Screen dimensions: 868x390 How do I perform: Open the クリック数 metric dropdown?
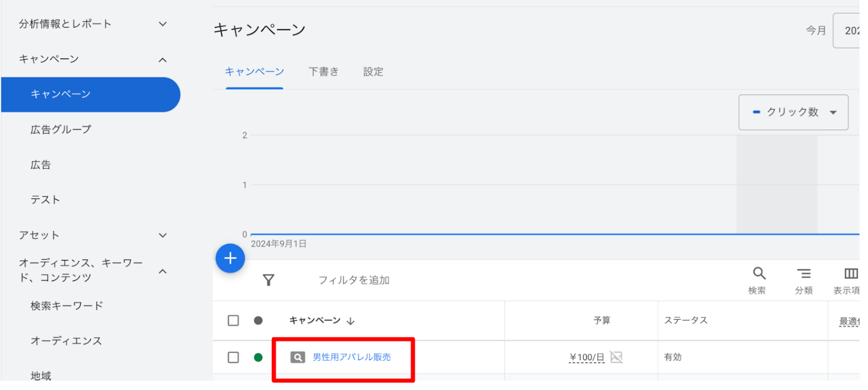pyautogui.click(x=793, y=112)
